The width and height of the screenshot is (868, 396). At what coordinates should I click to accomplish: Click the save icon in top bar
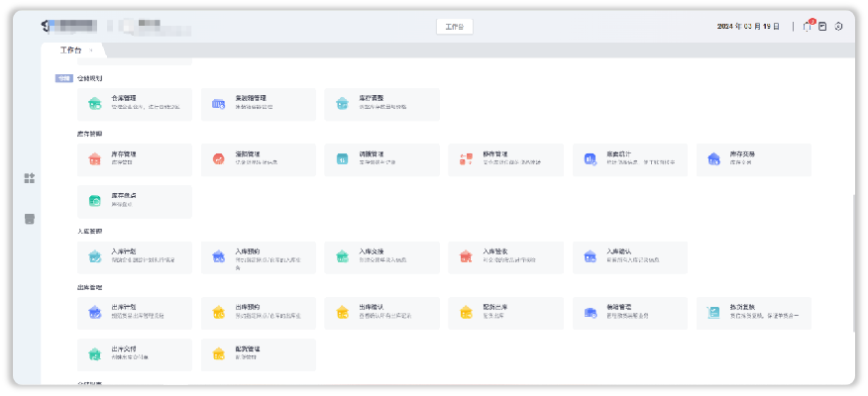point(822,27)
